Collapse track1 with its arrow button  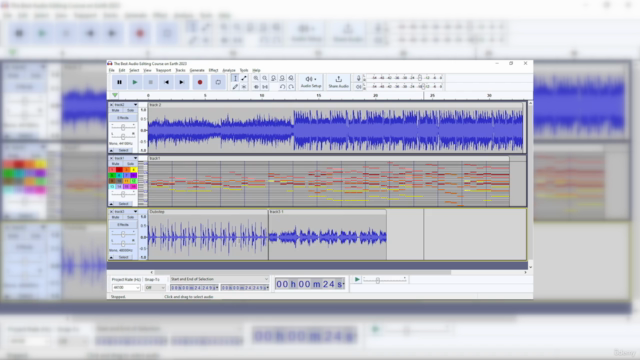(x=111, y=203)
